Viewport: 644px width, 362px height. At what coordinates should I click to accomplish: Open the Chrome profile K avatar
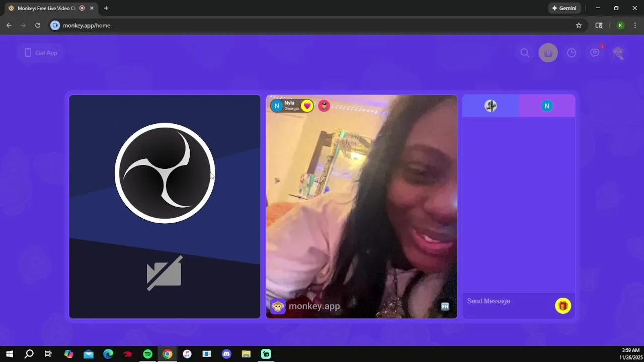620,25
